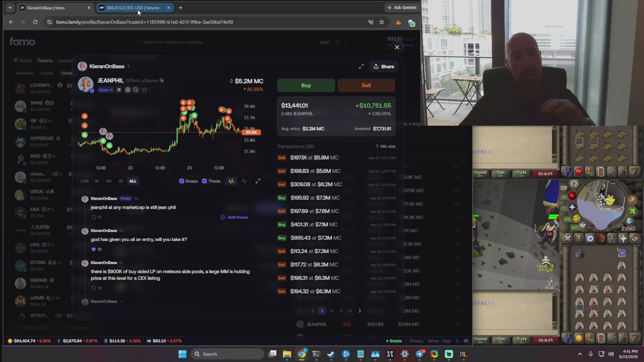Toggle the upper Channel chat filter
Screen dimensions: 644x362
tap(480, 174)
